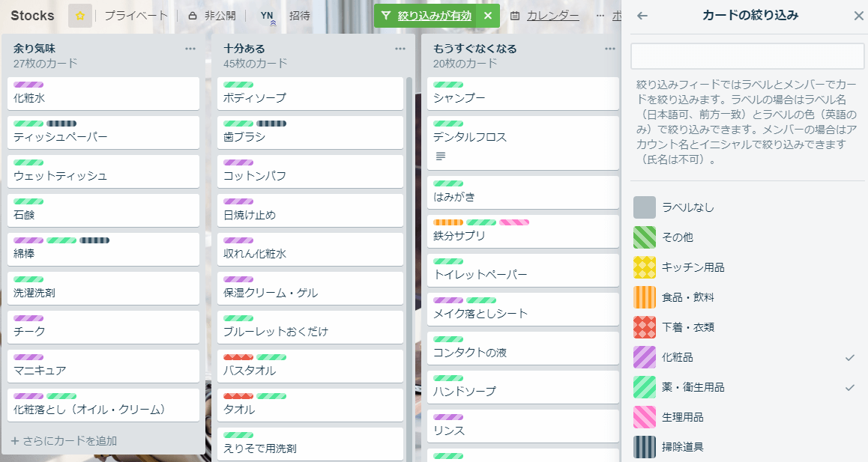868x462 pixels.
Task: Open the プライベート team setting
Action: (136, 16)
